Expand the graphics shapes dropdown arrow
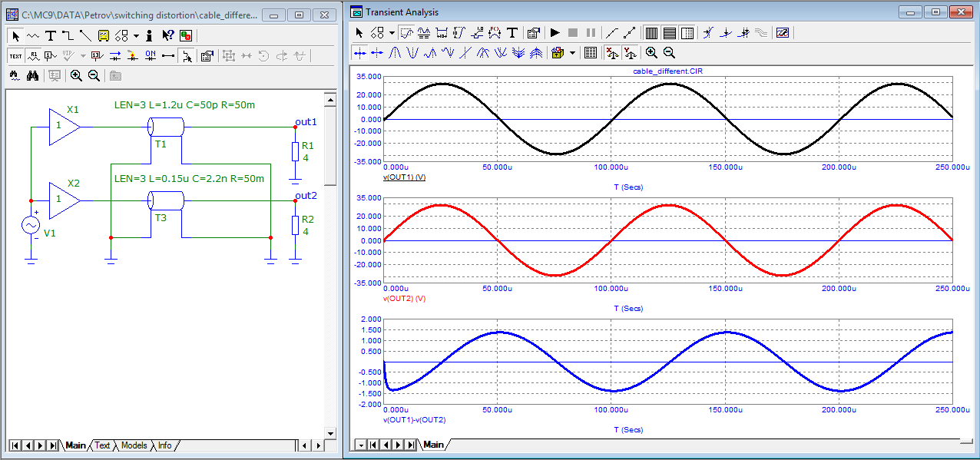 pos(136,35)
